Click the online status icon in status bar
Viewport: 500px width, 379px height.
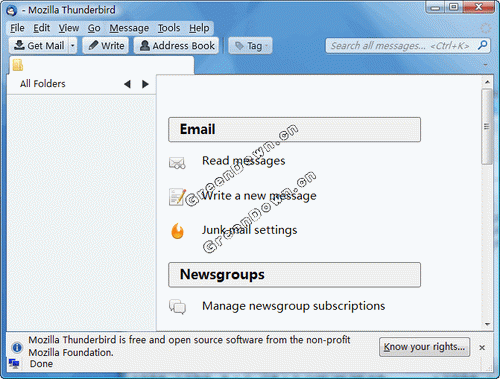pos(14,363)
